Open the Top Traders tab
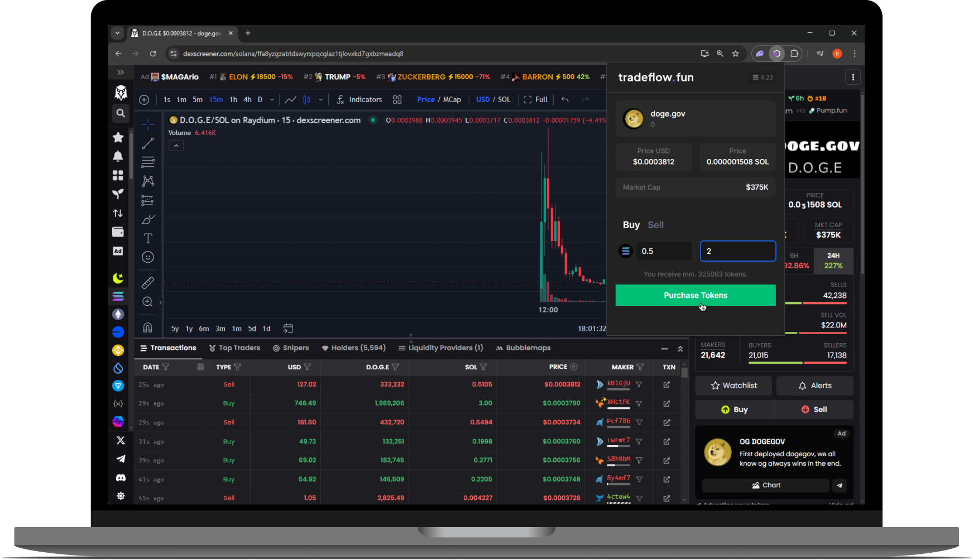Screen dimensions: 973x560 click(234, 348)
